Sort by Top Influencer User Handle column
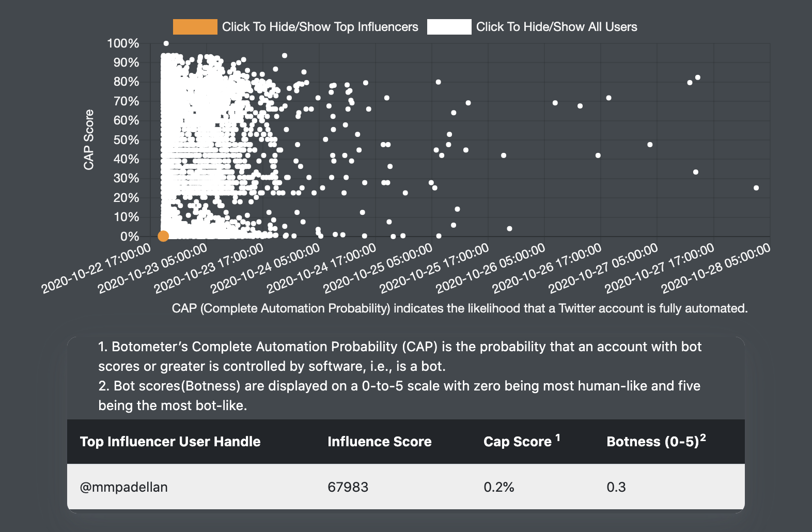The height and width of the screenshot is (532, 812). pos(170,442)
